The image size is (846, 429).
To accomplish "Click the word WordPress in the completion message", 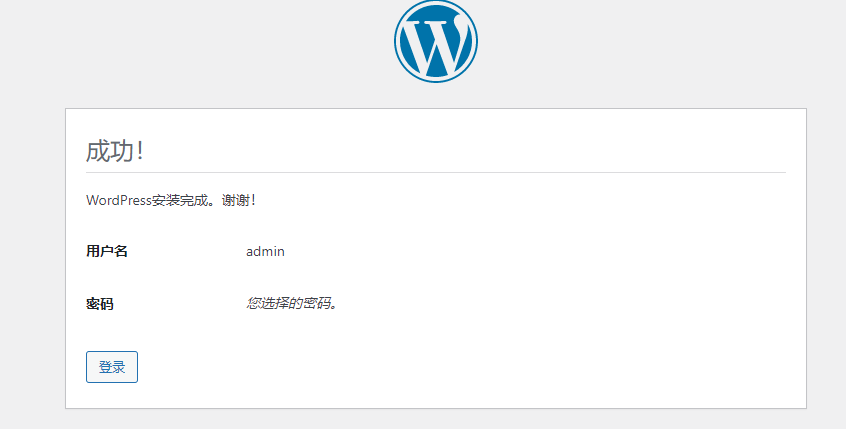I will 119,200.
